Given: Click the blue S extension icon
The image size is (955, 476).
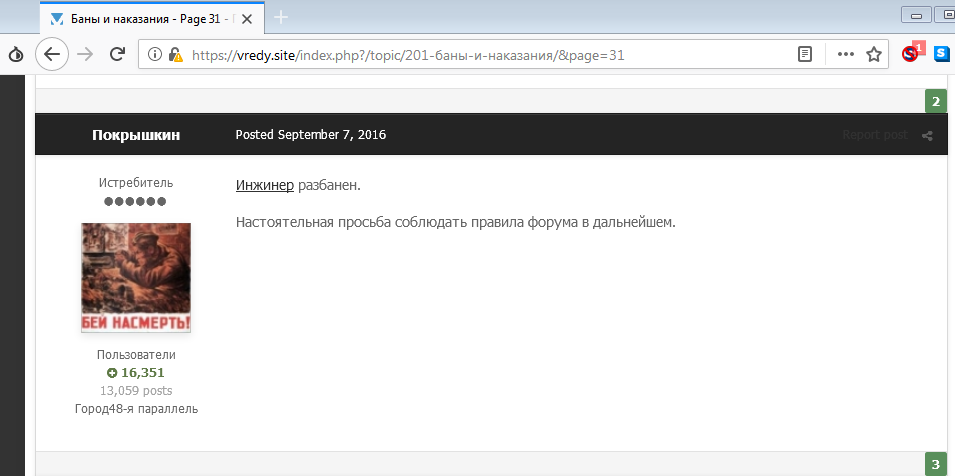Looking at the screenshot, I should [941, 55].
